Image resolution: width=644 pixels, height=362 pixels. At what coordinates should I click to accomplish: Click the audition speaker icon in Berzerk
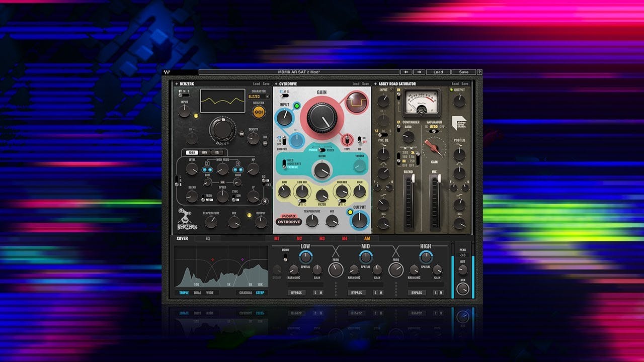coord(265,202)
